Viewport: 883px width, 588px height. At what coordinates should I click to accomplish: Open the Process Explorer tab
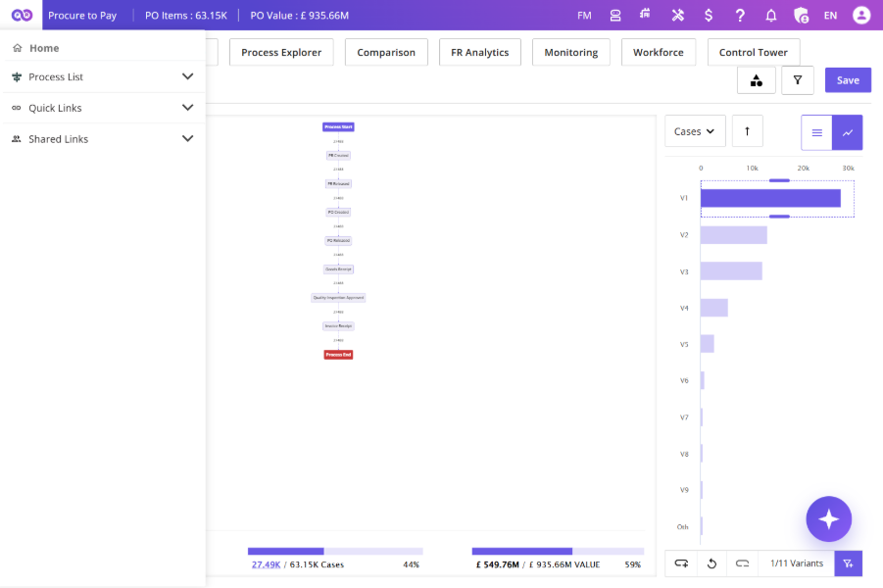(281, 52)
